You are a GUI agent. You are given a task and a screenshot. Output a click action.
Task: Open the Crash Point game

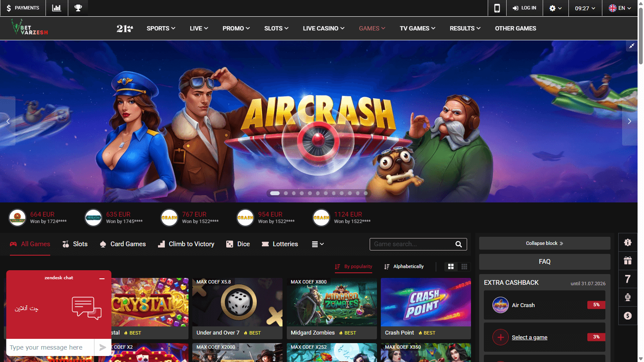426,308
